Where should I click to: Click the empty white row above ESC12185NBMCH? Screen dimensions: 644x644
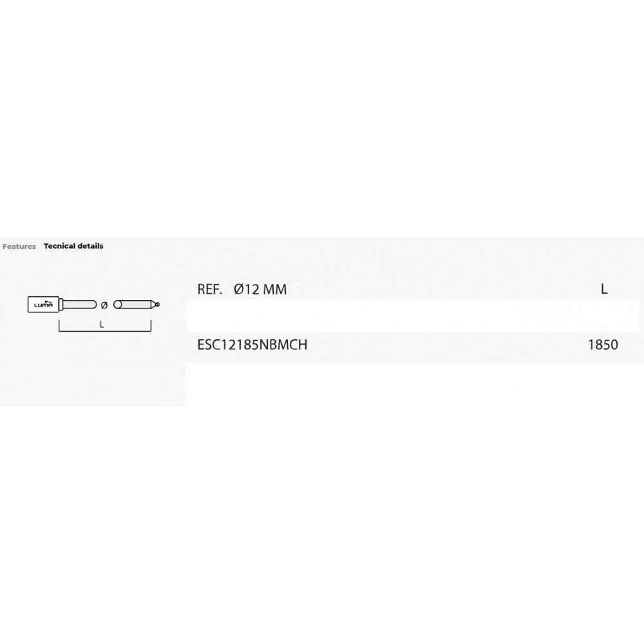point(412,316)
